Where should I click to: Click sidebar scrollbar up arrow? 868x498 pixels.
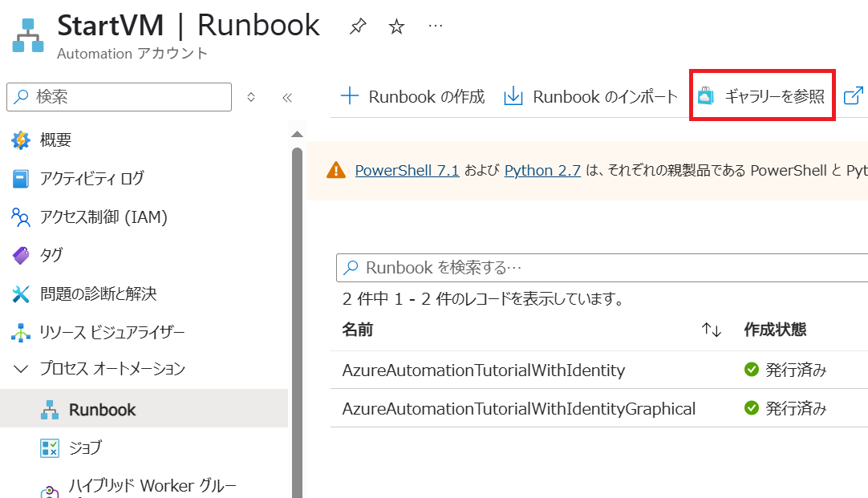pyautogui.click(x=298, y=134)
